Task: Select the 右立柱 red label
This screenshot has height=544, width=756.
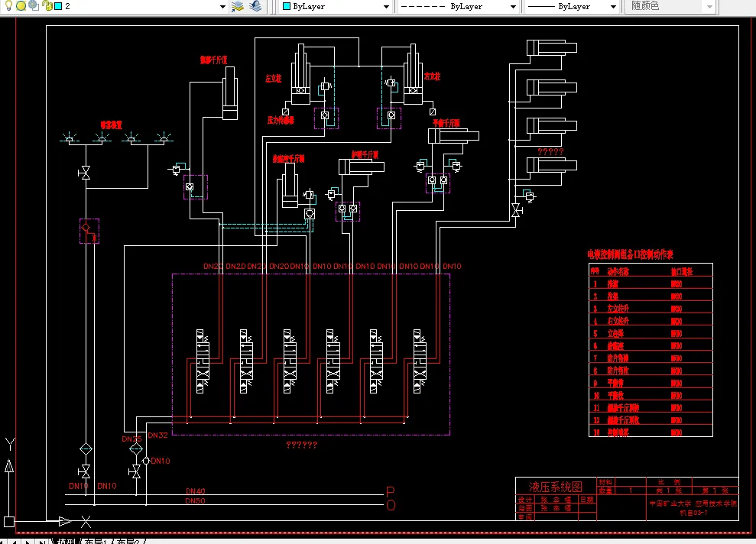Action: [432, 76]
